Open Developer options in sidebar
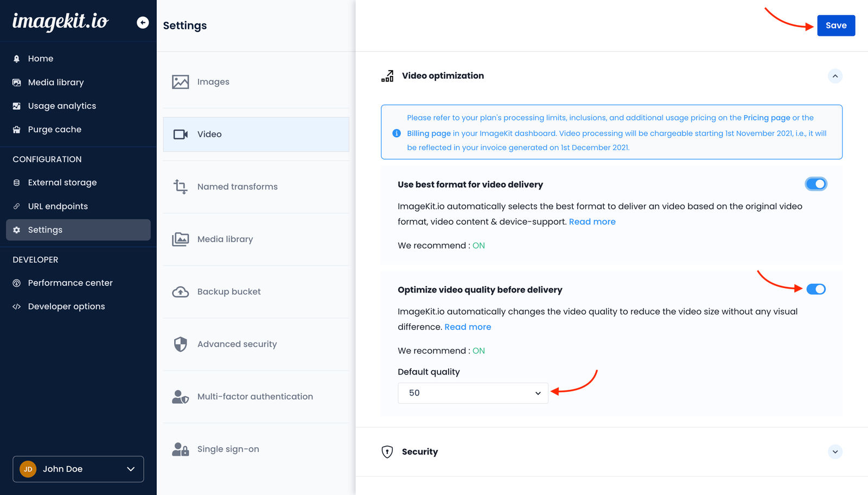The height and width of the screenshot is (495, 868). 66,307
